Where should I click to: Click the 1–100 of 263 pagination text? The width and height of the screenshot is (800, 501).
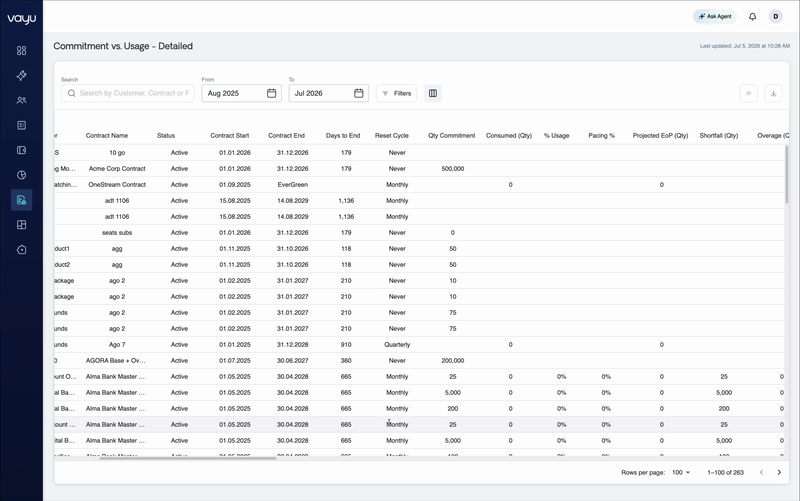(725, 472)
